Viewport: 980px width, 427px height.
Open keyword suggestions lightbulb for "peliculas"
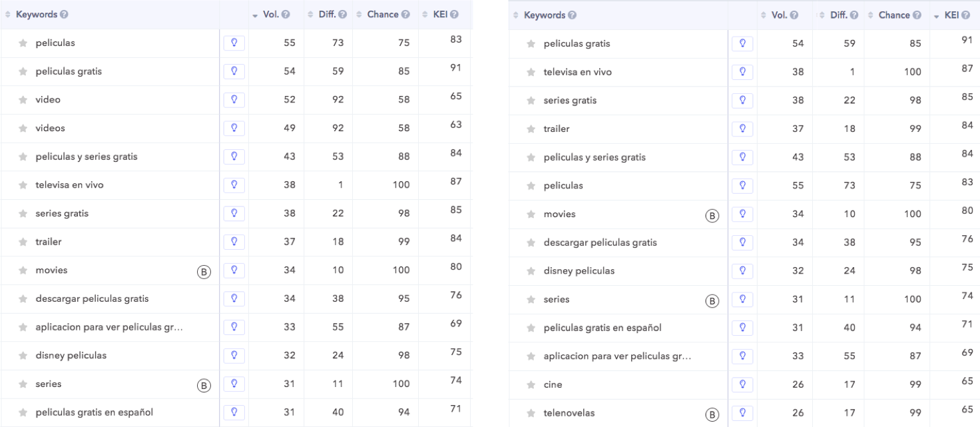coord(234,42)
